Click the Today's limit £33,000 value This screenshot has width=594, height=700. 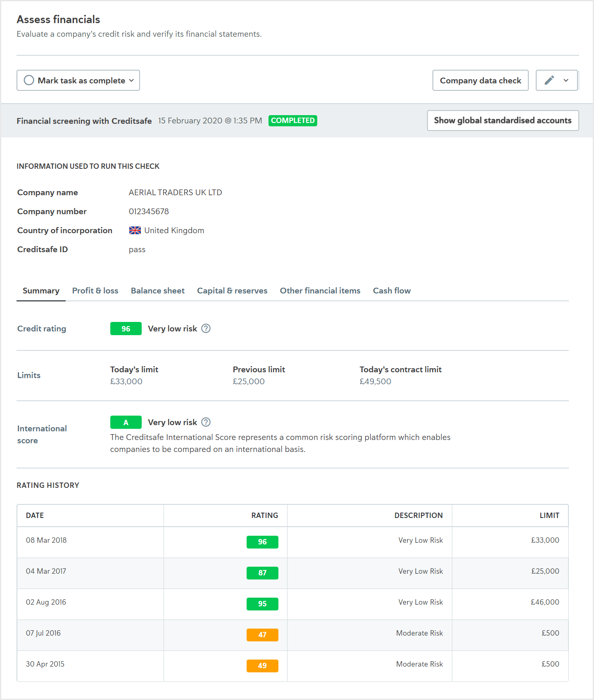coord(126,381)
